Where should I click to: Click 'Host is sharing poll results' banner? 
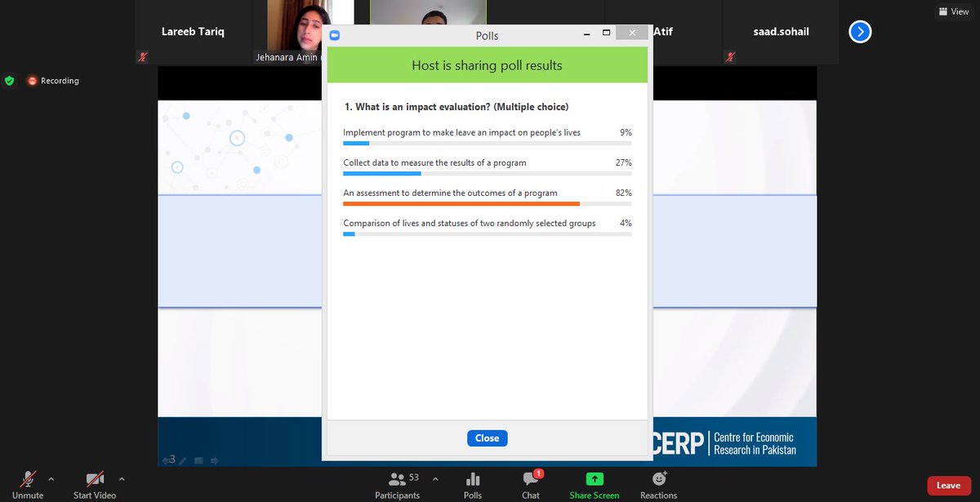coord(488,65)
